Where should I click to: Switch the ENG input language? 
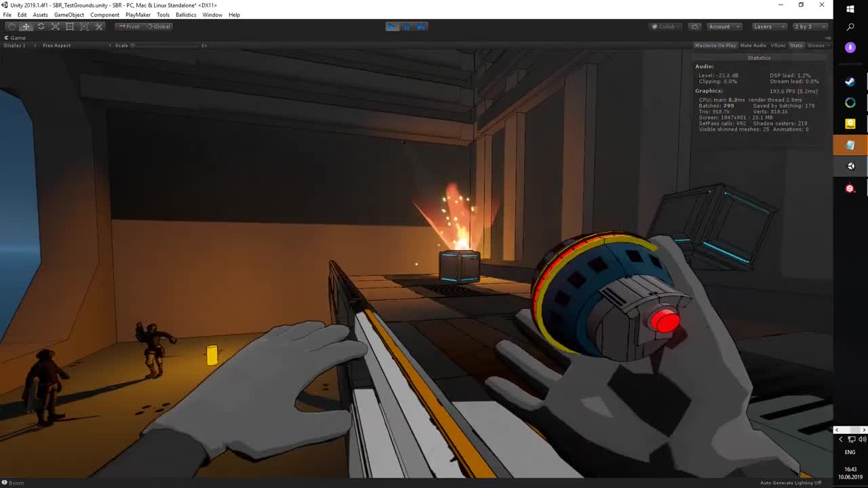[x=850, y=452]
